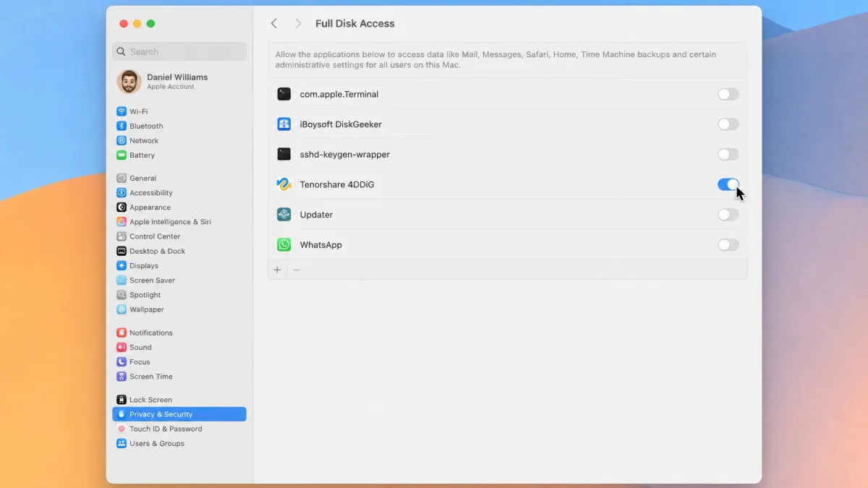Toggle iBoysoft DiskGeeker disk access
868x488 pixels.
[x=728, y=124]
